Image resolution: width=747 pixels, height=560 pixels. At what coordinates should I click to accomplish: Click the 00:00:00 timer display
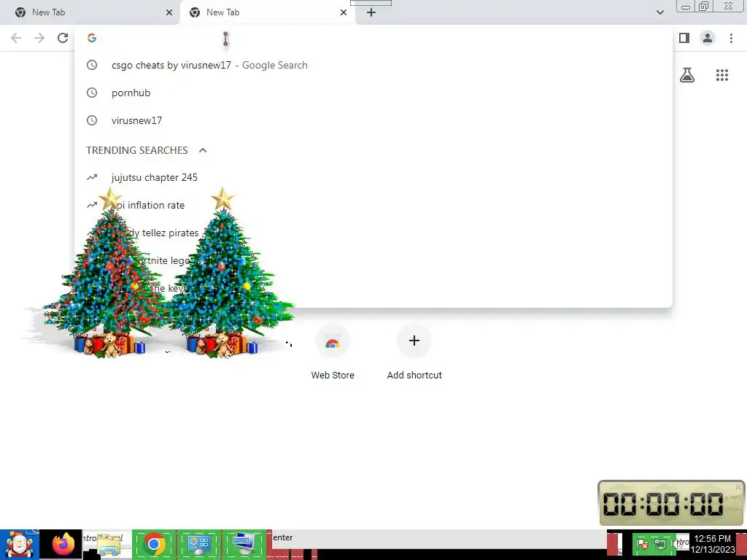coord(663,504)
